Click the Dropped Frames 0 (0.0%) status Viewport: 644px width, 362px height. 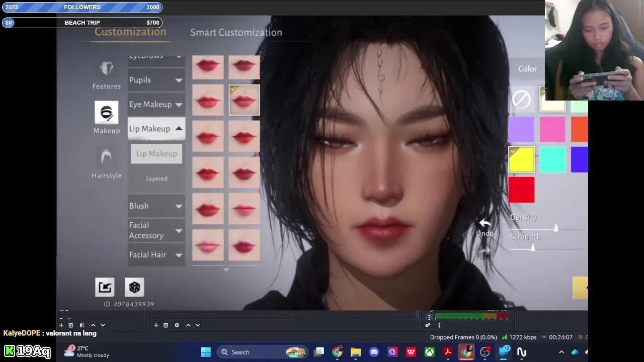click(x=463, y=337)
